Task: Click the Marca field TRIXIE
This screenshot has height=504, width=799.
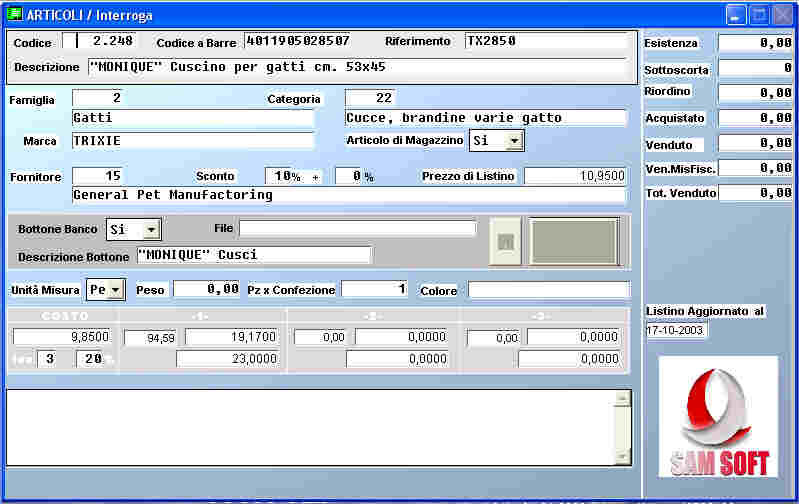Action: click(x=193, y=141)
